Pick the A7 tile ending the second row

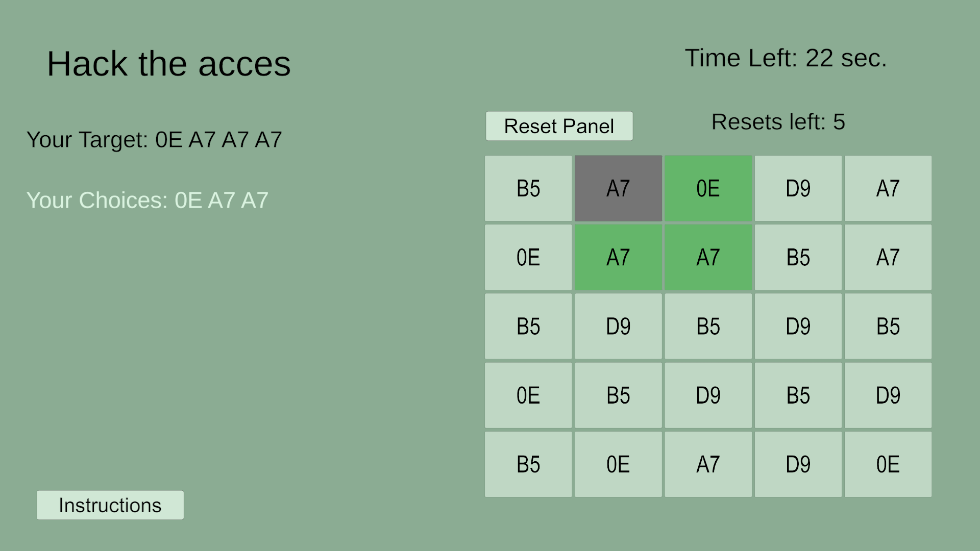888,257
